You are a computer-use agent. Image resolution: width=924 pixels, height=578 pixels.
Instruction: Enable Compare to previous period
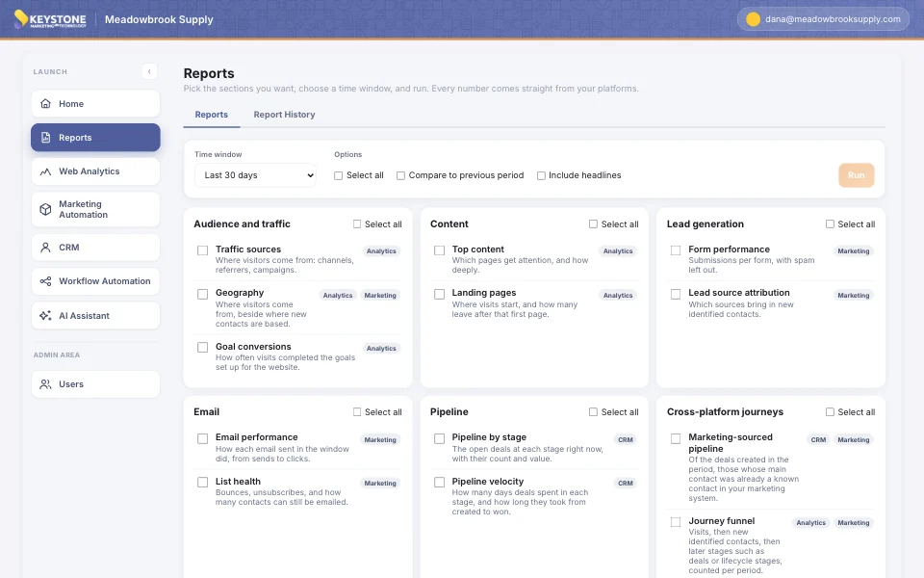click(400, 175)
